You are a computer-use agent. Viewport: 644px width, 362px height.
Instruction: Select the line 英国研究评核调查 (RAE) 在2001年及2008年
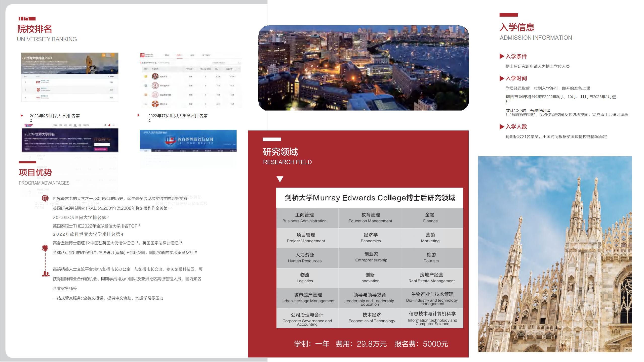(112, 208)
